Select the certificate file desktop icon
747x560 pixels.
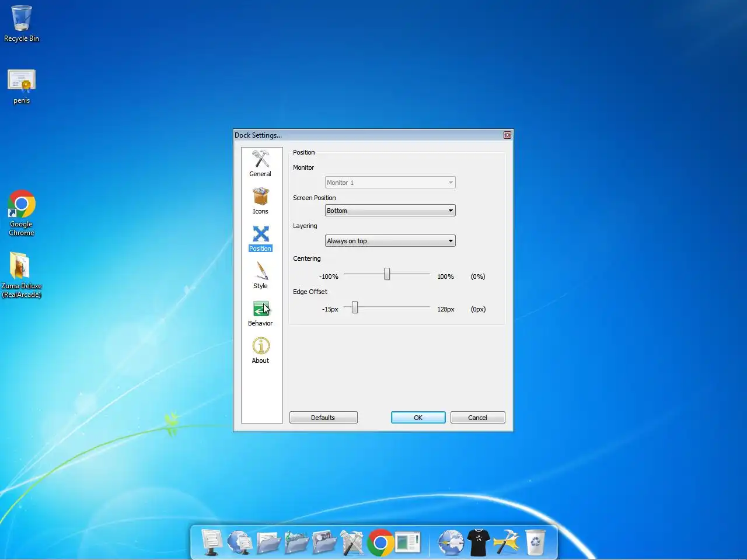pyautogui.click(x=22, y=86)
